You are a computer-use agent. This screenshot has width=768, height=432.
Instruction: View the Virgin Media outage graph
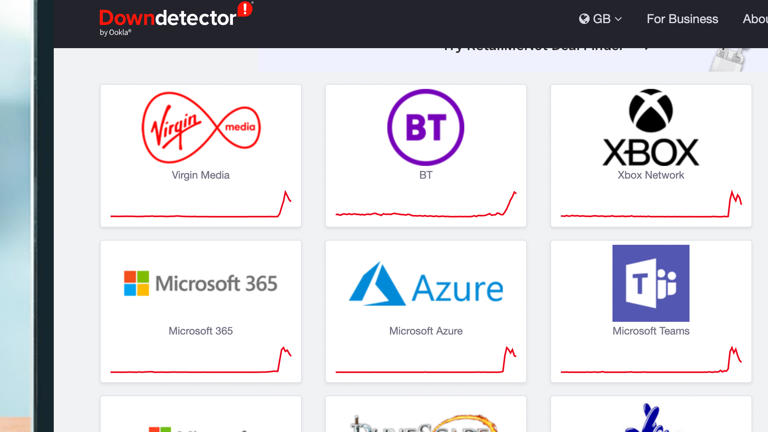(201, 206)
